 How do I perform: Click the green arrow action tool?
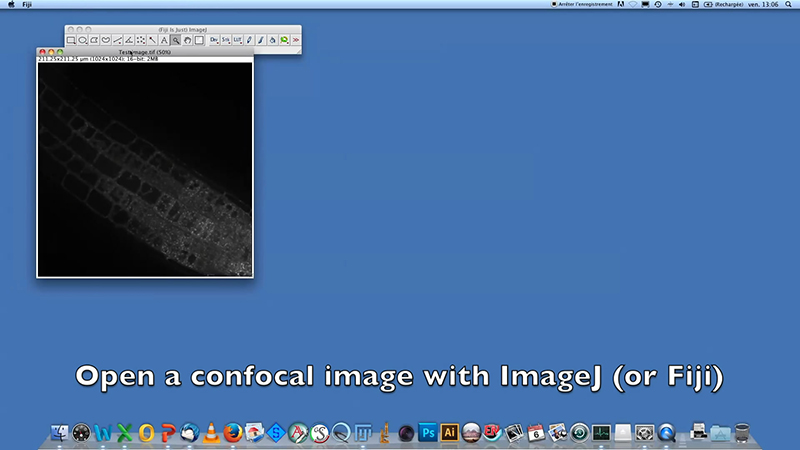(285, 40)
